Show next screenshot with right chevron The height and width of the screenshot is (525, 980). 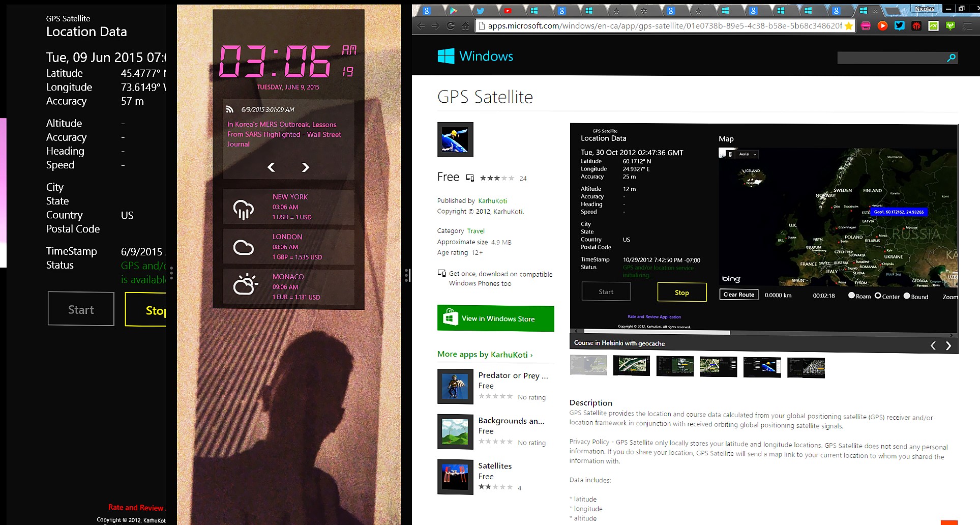coord(948,346)
